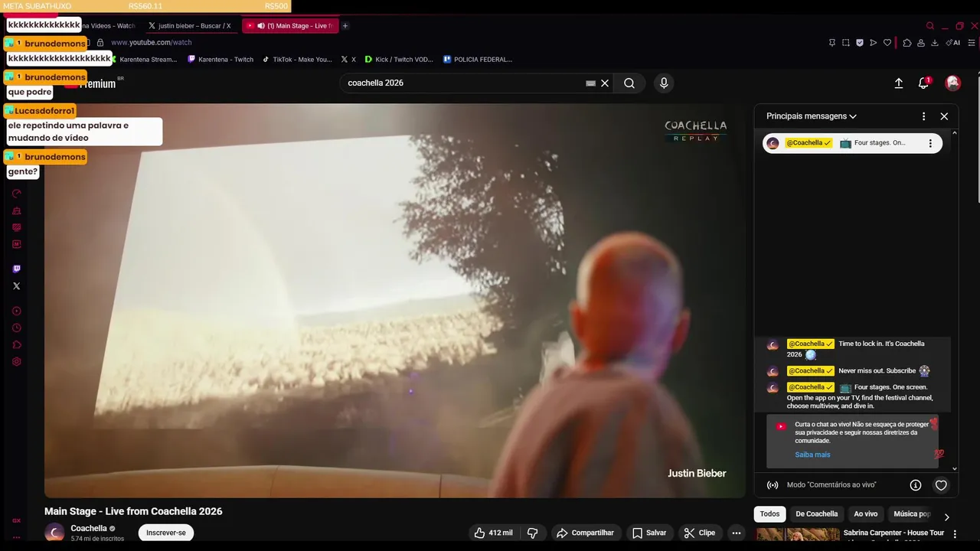The image size is (980, 551).
Task: Open TikTok - Make You bookmark
Action: click(x=297, y=59)
